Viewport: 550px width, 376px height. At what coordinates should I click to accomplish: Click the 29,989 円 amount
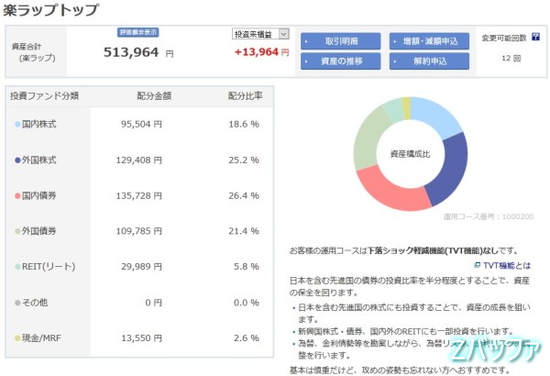pos(142,267)
